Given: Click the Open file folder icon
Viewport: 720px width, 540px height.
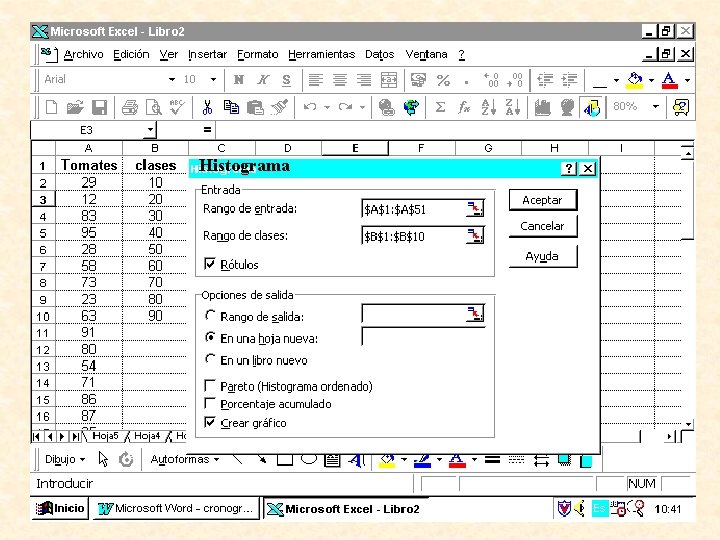Looking at the screenshot, I should (75, 107).
